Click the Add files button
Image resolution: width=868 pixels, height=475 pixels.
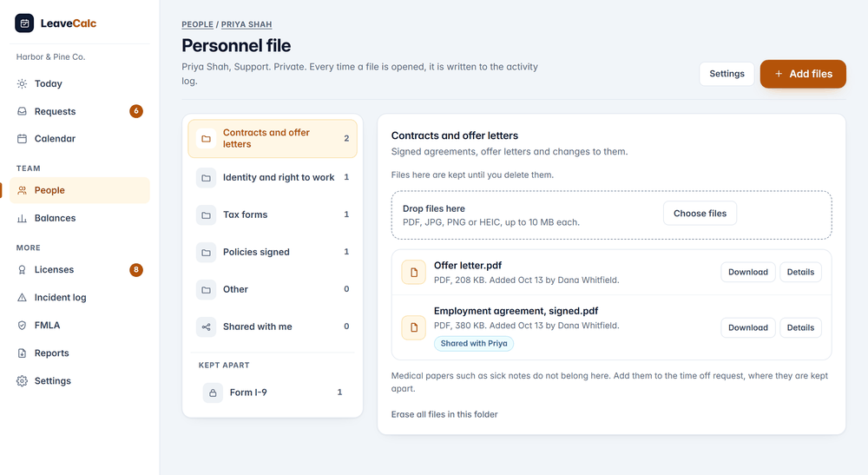pyautogui.click(x=803, y=74)
